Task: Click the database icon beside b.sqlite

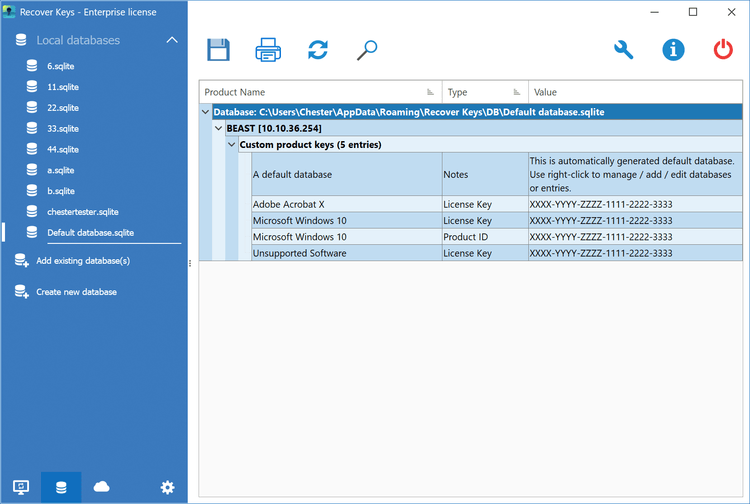Action: click(x=32, y=191)
